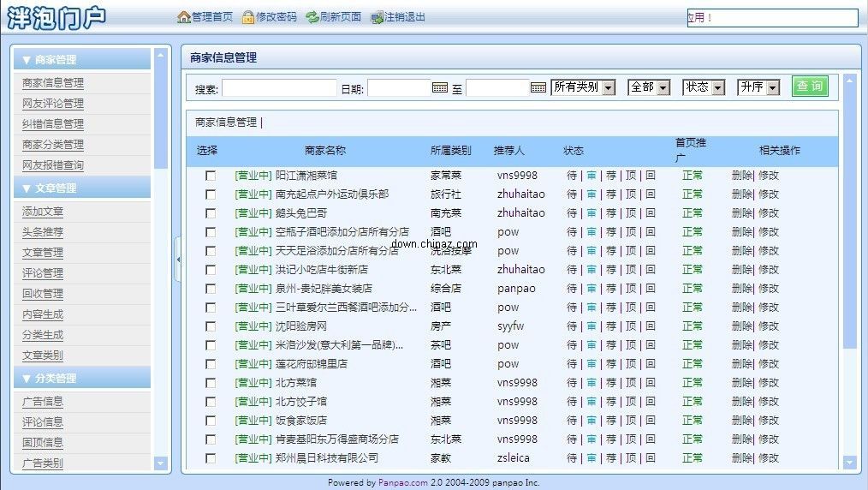Tick the checkbox for 郑州晨日科技有限公司
868x490 pixels.
pos(211,458)
